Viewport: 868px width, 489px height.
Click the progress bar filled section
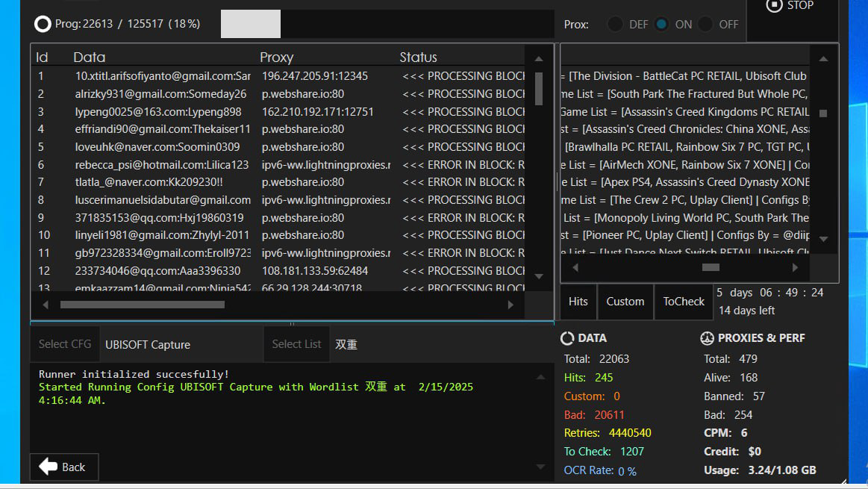tap(251, 24)
